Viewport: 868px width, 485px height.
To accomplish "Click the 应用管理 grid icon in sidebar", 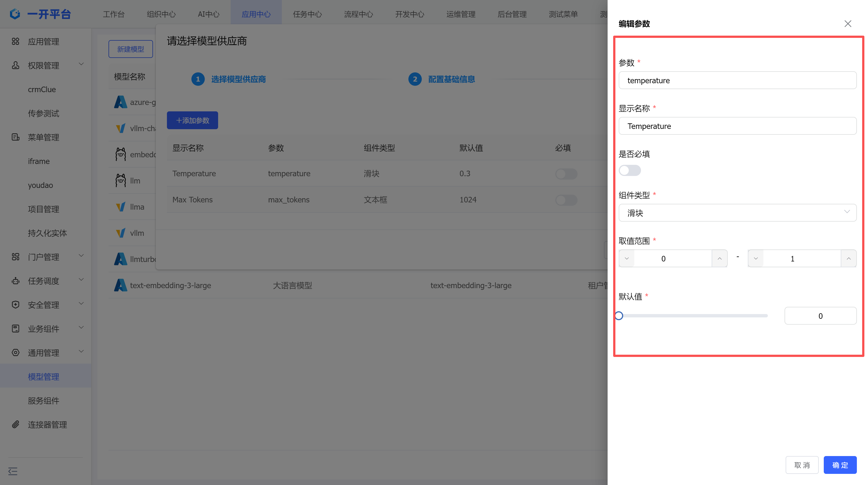I will tap(16, 41).
